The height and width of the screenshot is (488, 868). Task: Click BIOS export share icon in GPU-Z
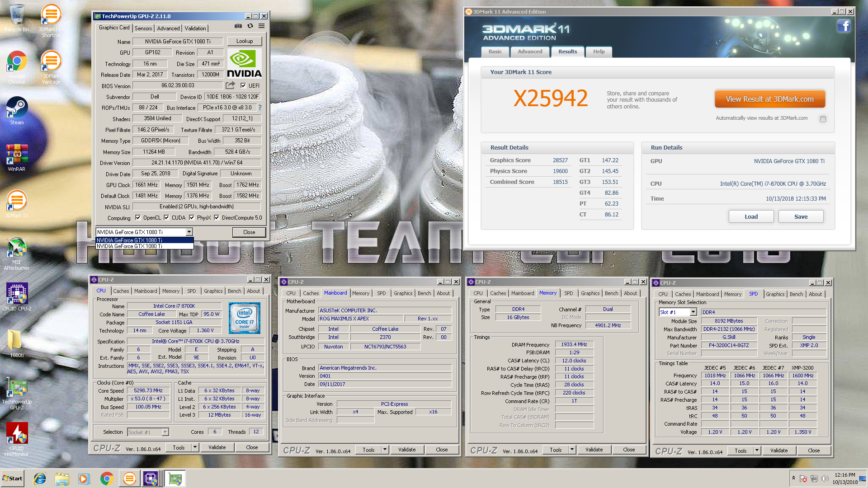pos(231,85)
